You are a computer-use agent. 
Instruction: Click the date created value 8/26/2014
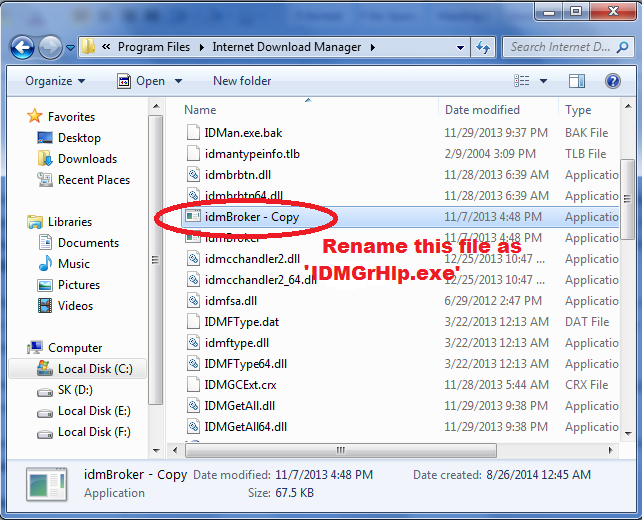point(538,475)
